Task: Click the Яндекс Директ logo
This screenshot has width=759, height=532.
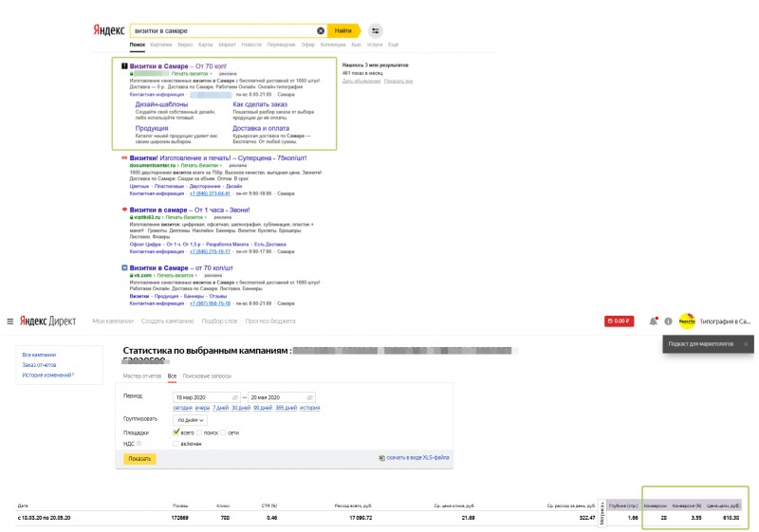Action: (x=48, y=321)
